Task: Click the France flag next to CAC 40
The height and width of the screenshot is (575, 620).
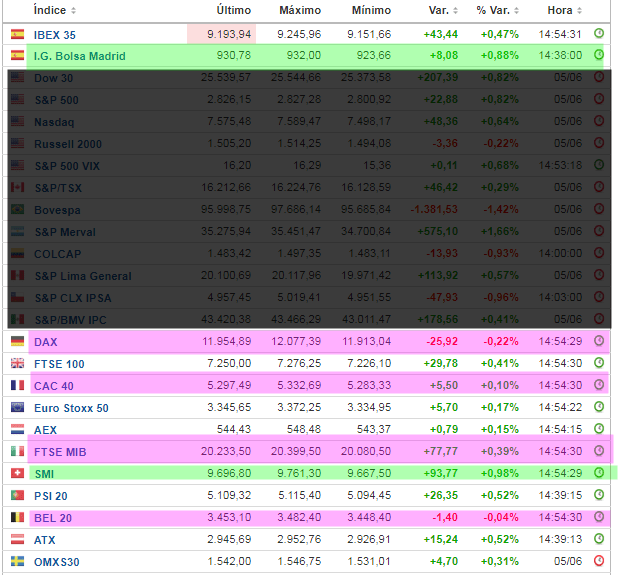Action: point(17,385)
